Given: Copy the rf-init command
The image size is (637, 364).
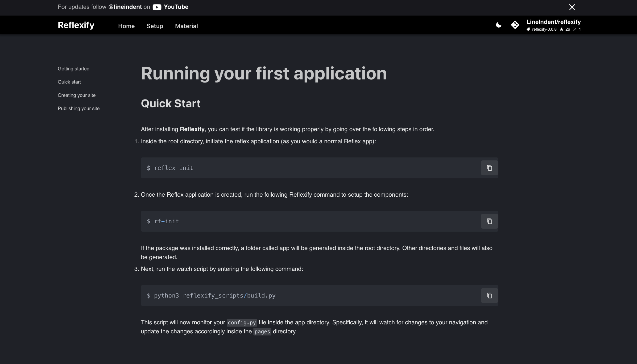Looking at the screenshot, I should click(489, 221).
